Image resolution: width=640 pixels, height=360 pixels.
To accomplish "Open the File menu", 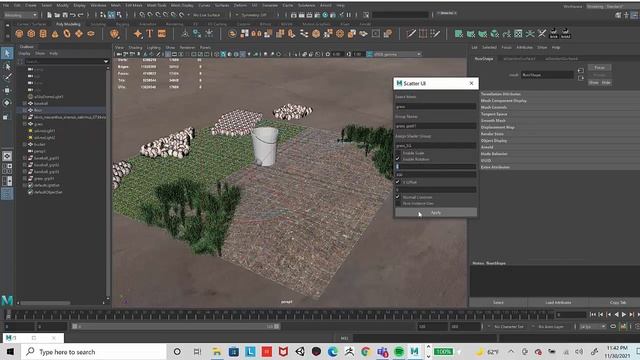I will (6, 5).
